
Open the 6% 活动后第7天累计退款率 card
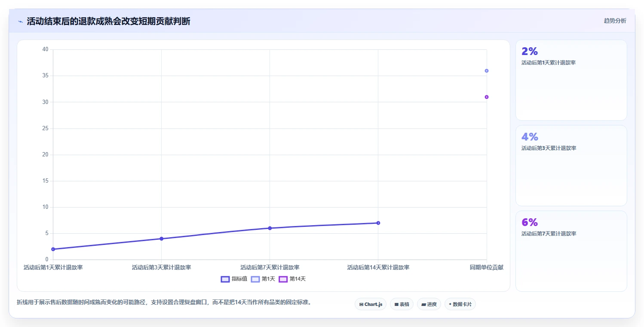point(571,251)
